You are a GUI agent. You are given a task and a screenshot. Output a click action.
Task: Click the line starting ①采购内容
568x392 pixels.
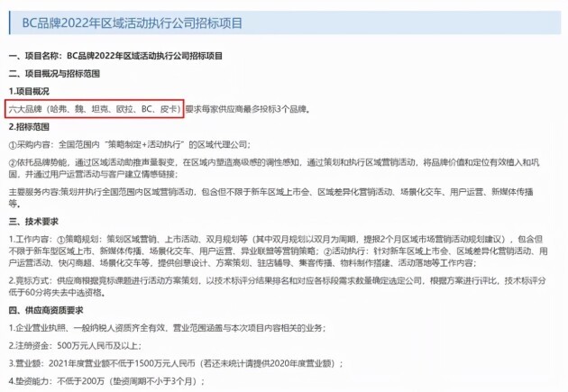pyautogui.click(x=129, y=144)
